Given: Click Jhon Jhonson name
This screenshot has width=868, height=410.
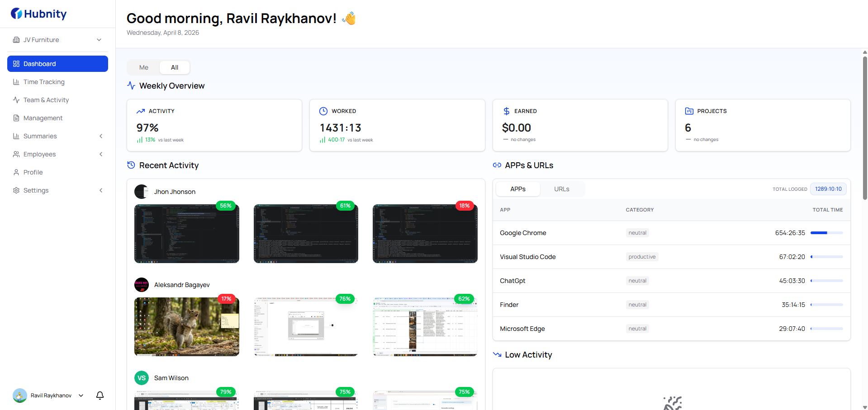Looking at the screenshot, I should [x=175, y=192].
